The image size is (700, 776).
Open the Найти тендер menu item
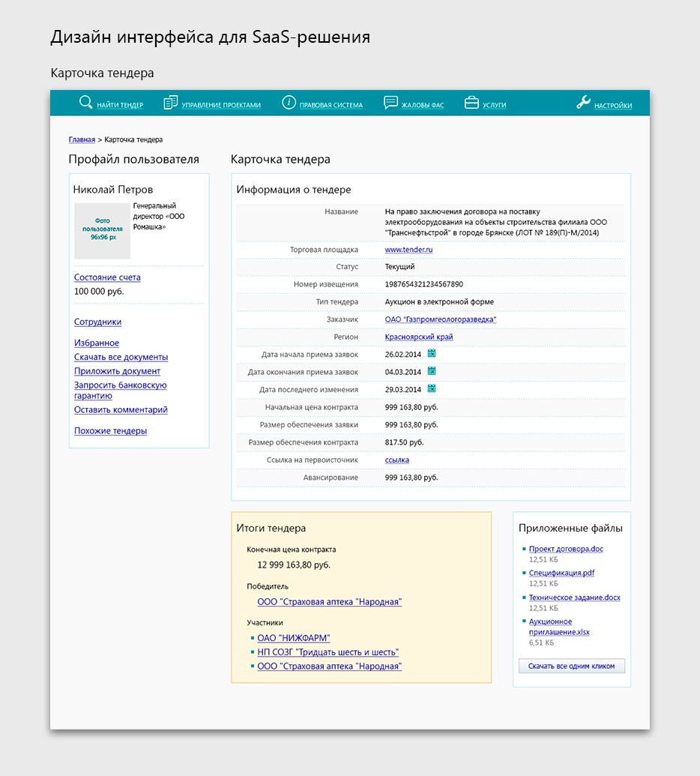pos(120,105)
